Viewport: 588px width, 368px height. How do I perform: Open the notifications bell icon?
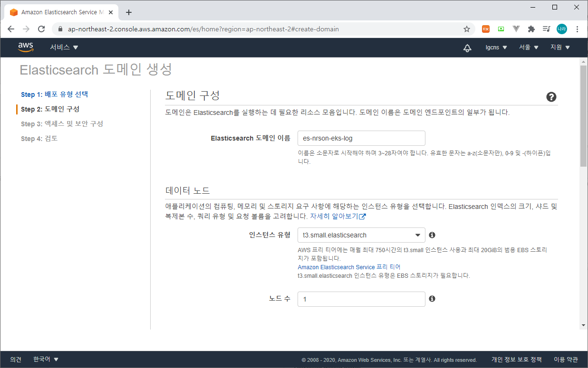[x=467, y=47]
